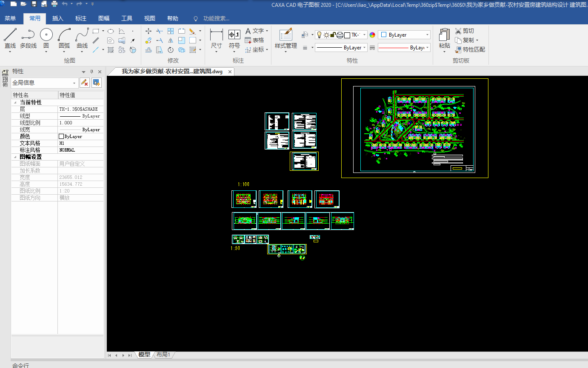Viewport: 588px width, 368px height.
Task: Click the 功能搜索 search field
Action: [x=217, y=18]
